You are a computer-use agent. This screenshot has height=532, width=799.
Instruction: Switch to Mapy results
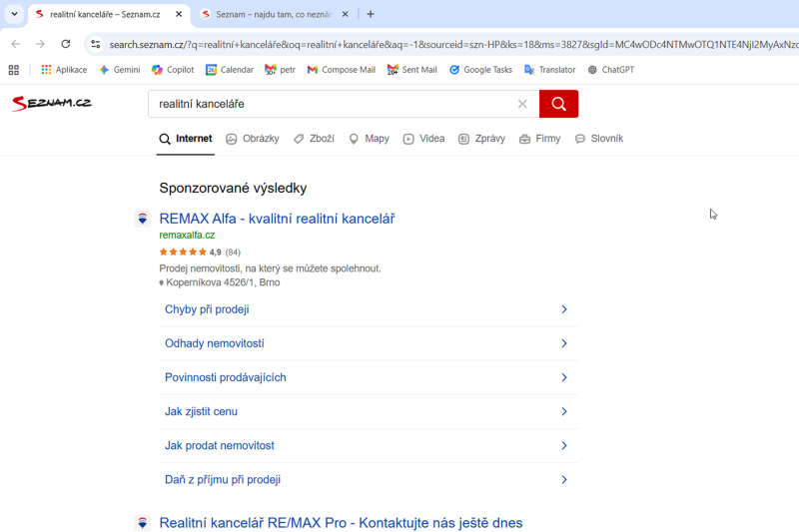tap(369, 139)
